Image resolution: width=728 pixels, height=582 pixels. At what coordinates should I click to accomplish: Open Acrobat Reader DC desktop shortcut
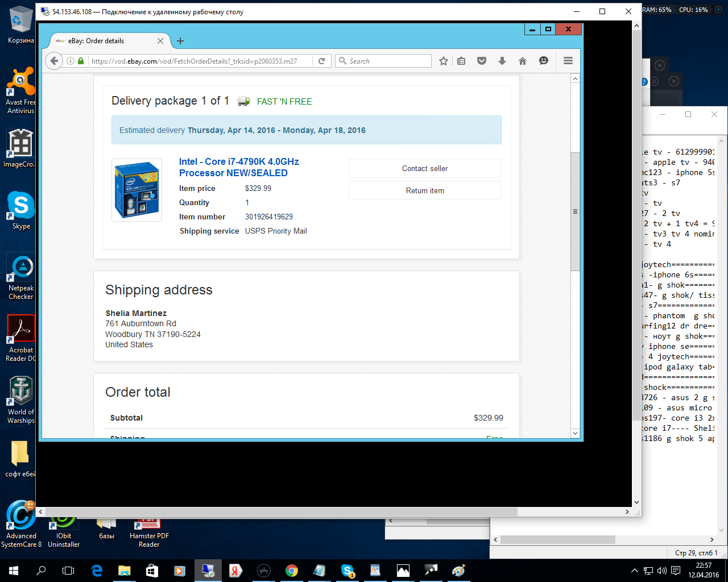[x=21, y=338]
